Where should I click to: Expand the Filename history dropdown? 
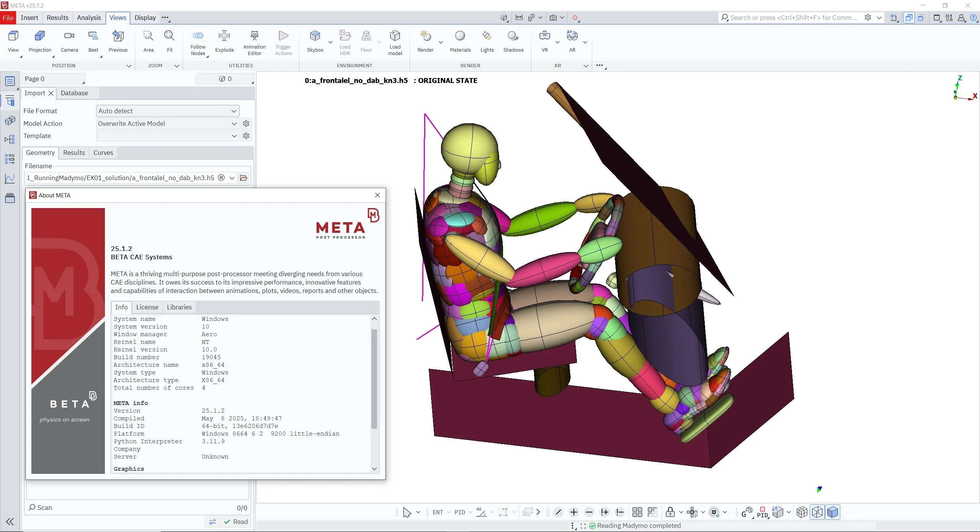click(232, 178)
